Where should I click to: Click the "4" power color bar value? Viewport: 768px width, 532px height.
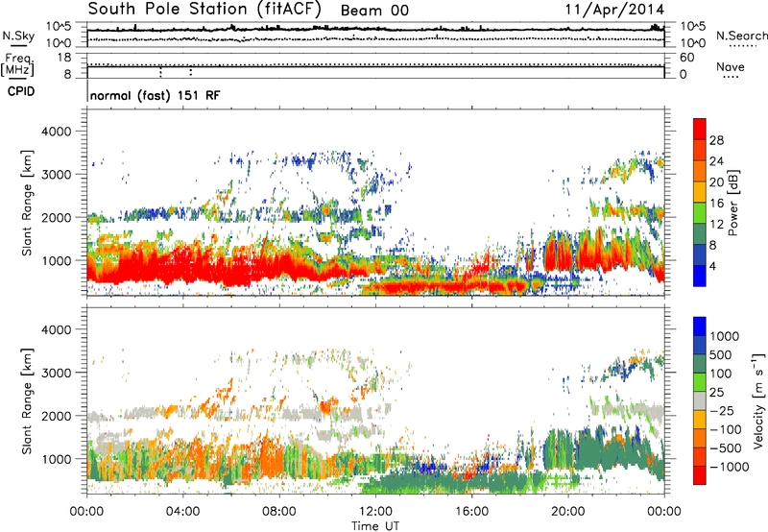pos(712,266)
